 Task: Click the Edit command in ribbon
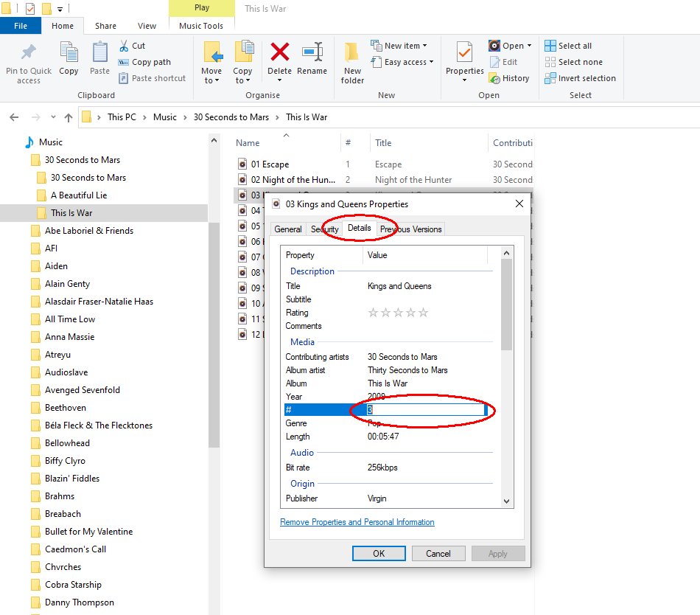point(503,62)
